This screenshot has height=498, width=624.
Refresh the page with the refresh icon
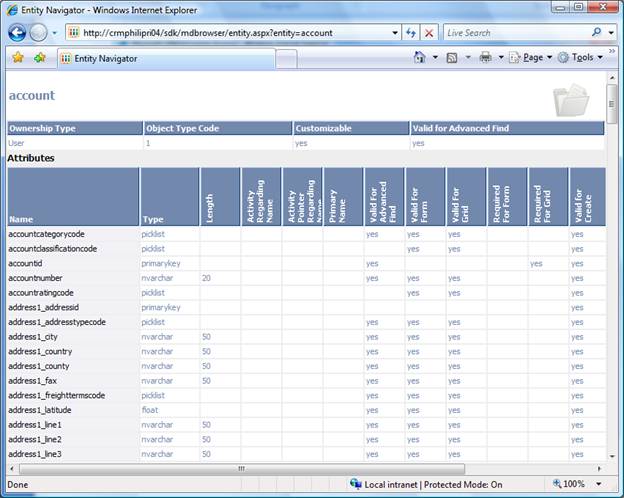click(x=410, y=32)
